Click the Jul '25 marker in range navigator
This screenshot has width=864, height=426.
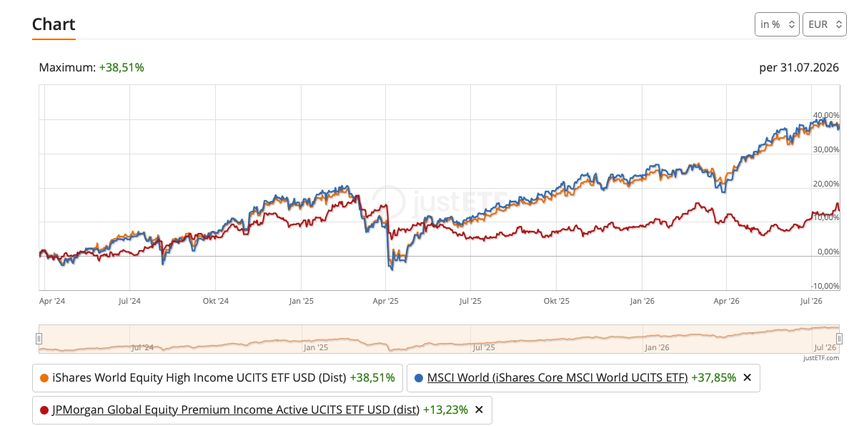(484, 347)
